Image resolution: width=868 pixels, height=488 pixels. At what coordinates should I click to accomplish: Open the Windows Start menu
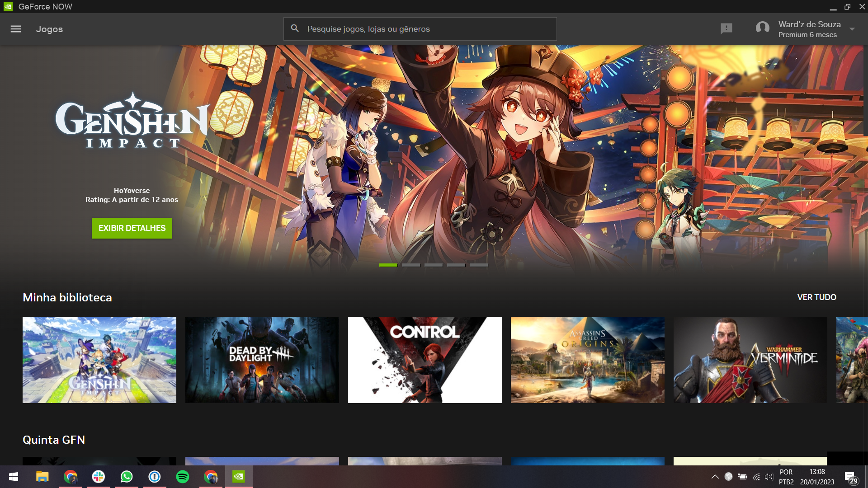[14, 477]
